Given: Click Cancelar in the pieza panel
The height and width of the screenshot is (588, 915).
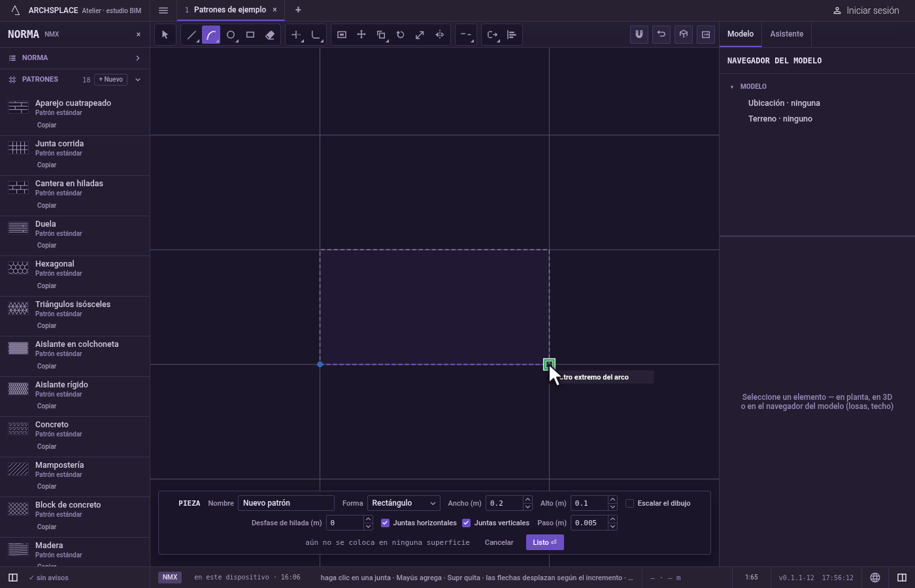Looking at the screenshot, I should pos(499,542).
